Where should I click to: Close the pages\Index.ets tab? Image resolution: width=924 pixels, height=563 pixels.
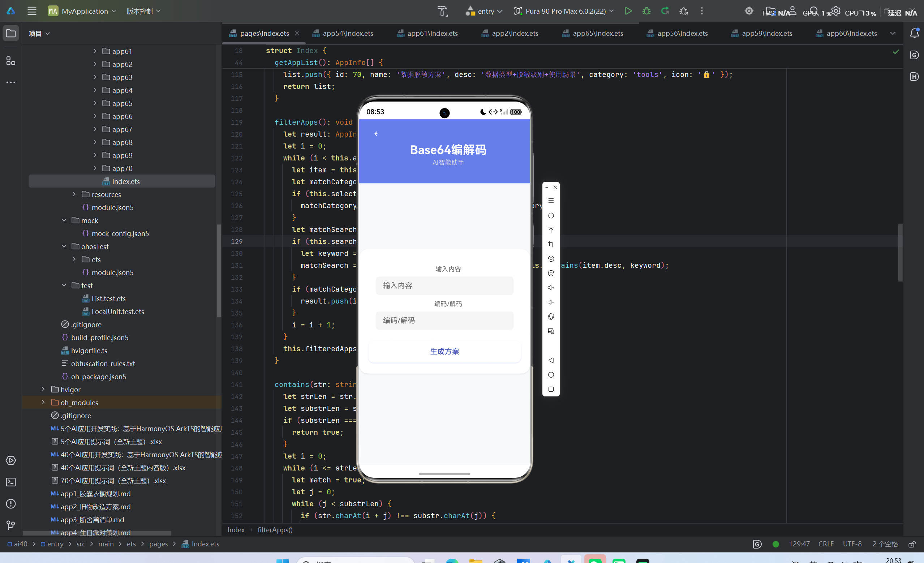click(x=297, y=33)
